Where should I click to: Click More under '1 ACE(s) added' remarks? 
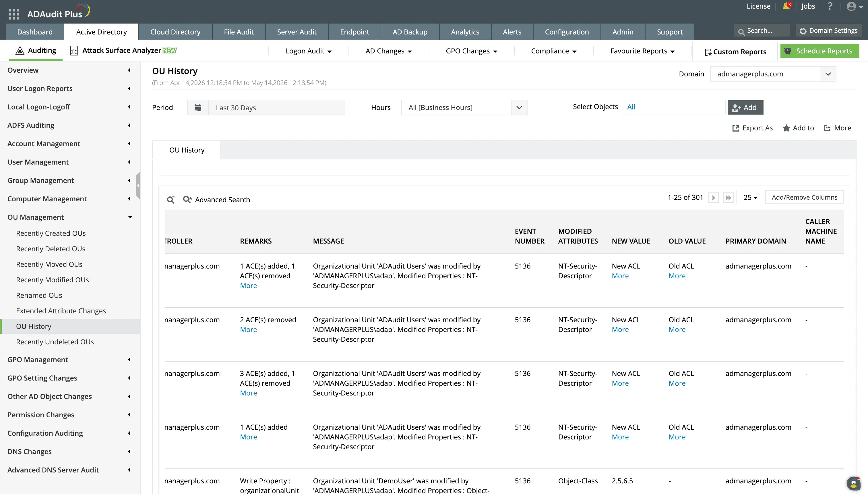click(x=249, y=437)
